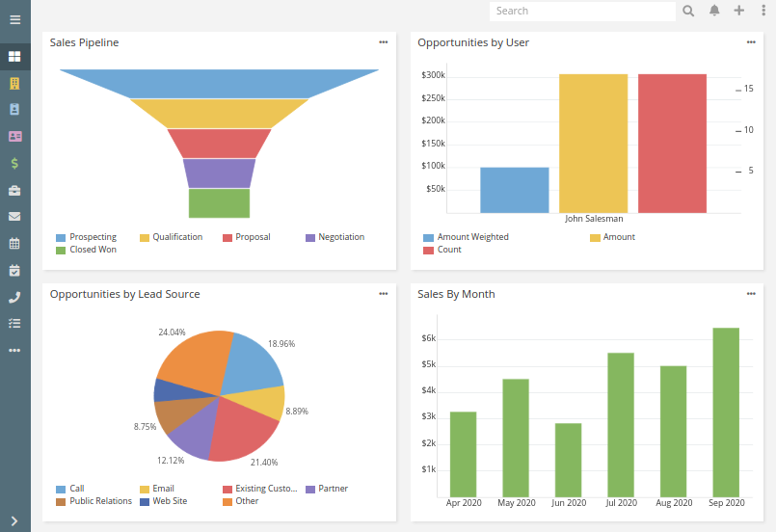The width and height of the screenshot is (776, 532).
Task: Open Tasks via the checklist icon
Action: coord(14,323)
